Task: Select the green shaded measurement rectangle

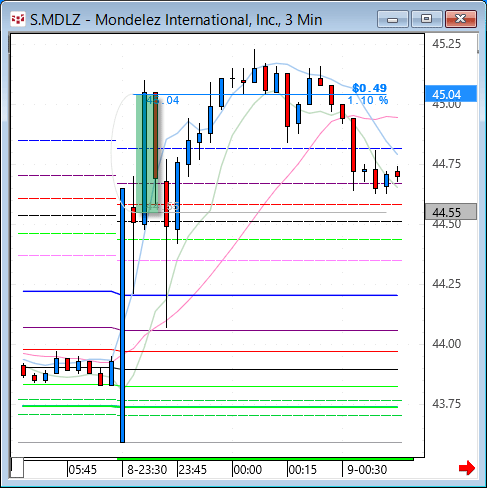Action: pos(147,153)
